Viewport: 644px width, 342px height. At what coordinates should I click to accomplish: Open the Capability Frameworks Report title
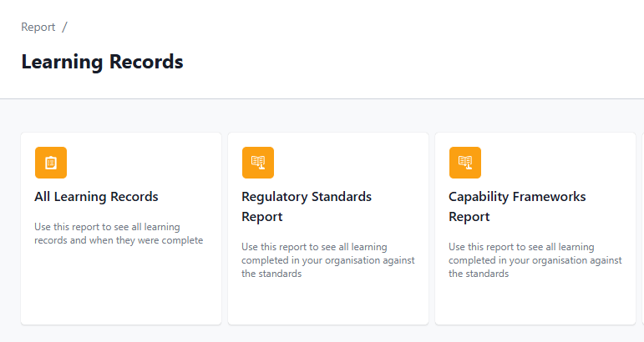[x=517, y=207]
